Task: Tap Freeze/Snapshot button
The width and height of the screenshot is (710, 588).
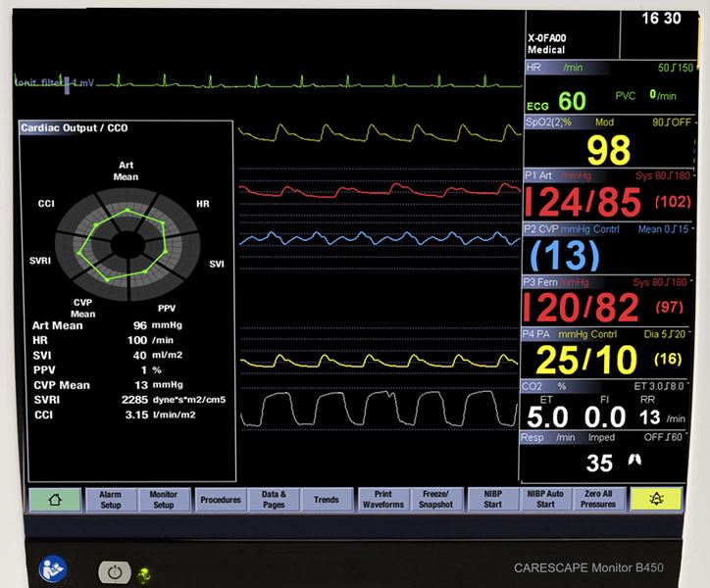Action: point(435,499)
